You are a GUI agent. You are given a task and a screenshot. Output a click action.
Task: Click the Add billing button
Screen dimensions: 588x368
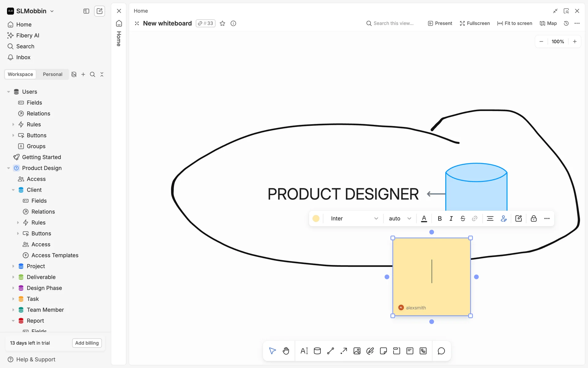[87, 343]
